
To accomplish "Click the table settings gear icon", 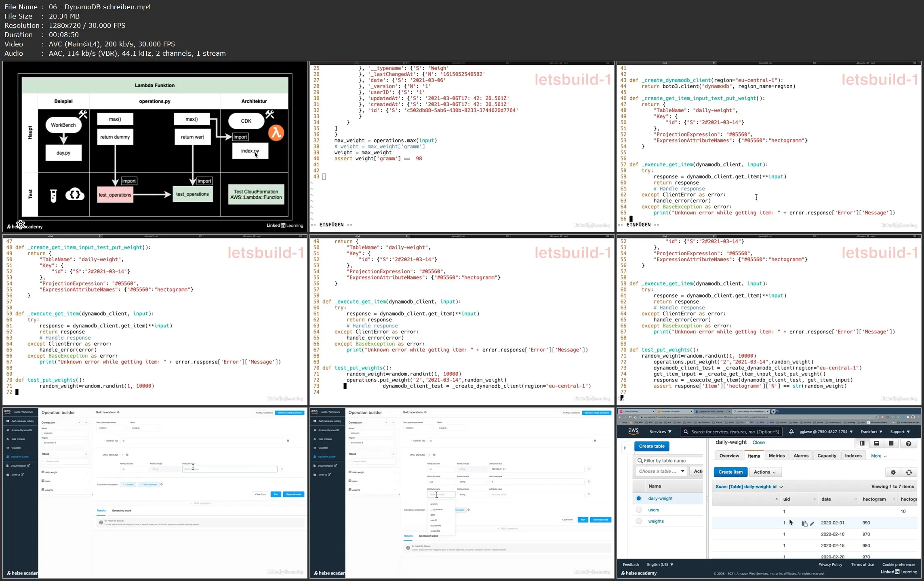I will point(893,472).
